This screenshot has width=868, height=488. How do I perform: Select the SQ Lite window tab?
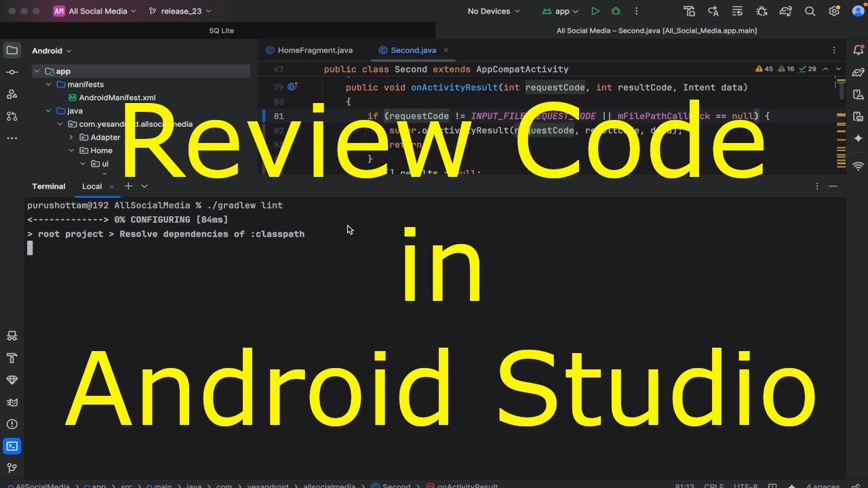222,30
